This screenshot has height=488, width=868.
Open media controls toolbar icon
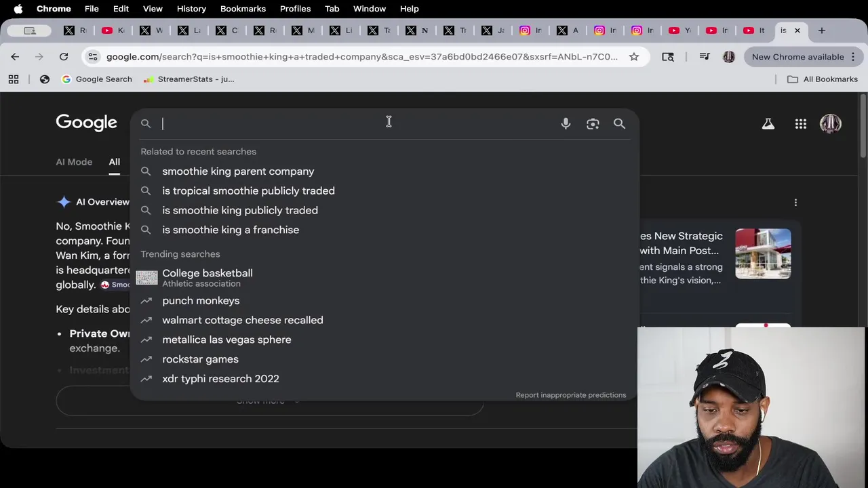coord(705,57)
